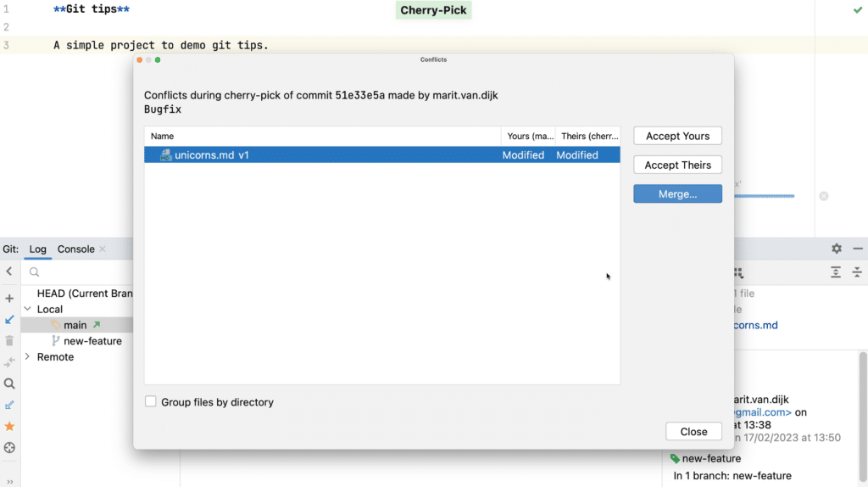This screenshot has width=868, height=487.
Task: Click editor line 3 text
Action: tap(161, 46)
